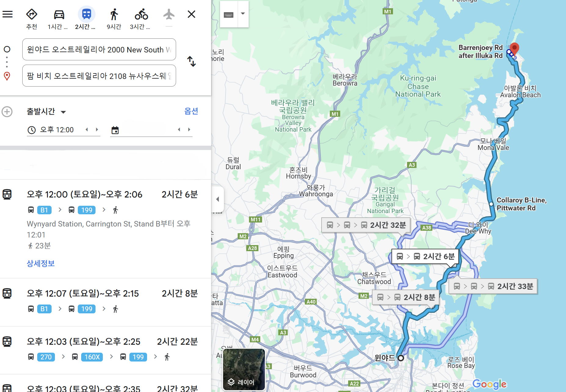Click the Collaroy B-Line transfer stop

coord(491,204)
